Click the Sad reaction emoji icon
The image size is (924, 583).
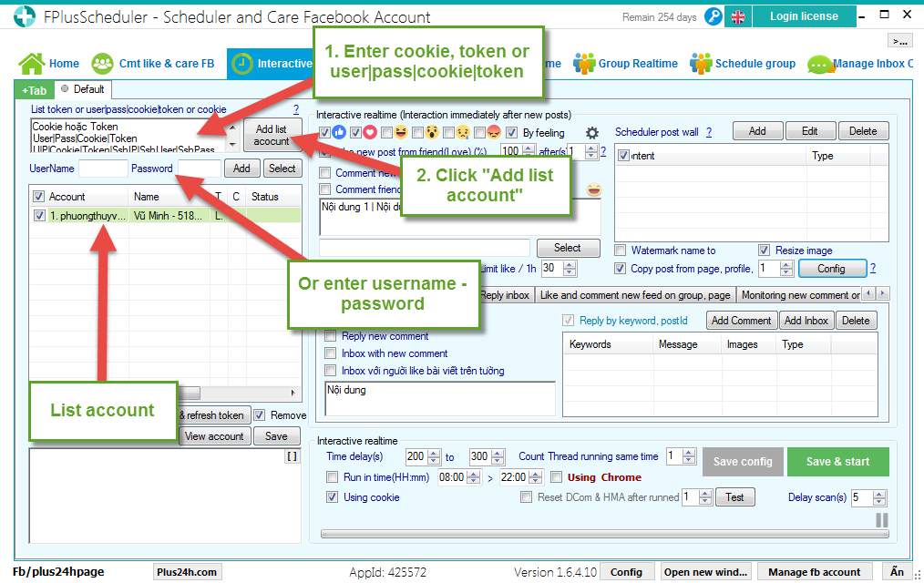coord(463,132)
